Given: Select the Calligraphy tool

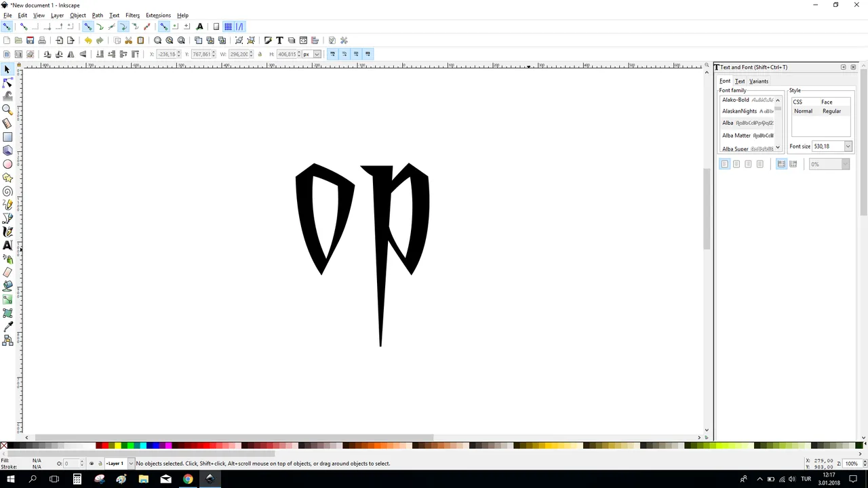Looking at the screenshot, I should [x=7, y=232].
